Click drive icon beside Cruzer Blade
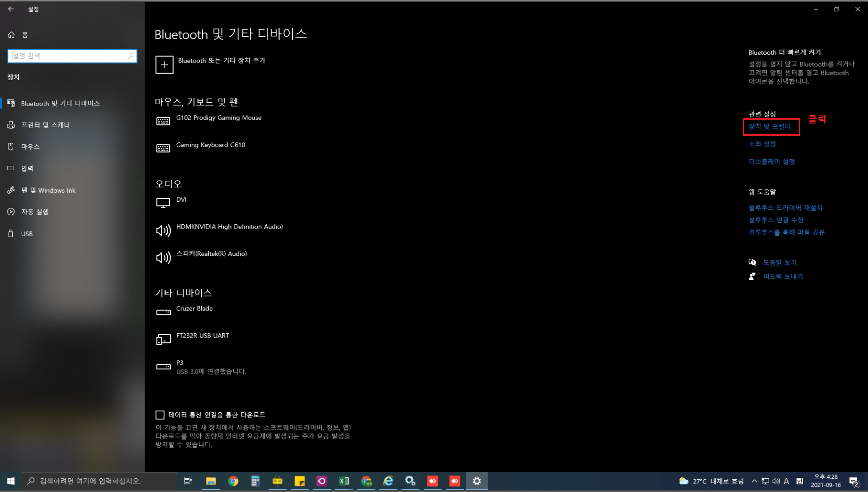 click(163, 312)
